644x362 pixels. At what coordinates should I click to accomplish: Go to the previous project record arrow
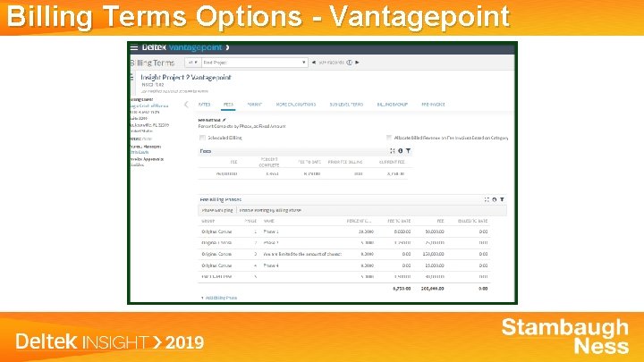314,63
